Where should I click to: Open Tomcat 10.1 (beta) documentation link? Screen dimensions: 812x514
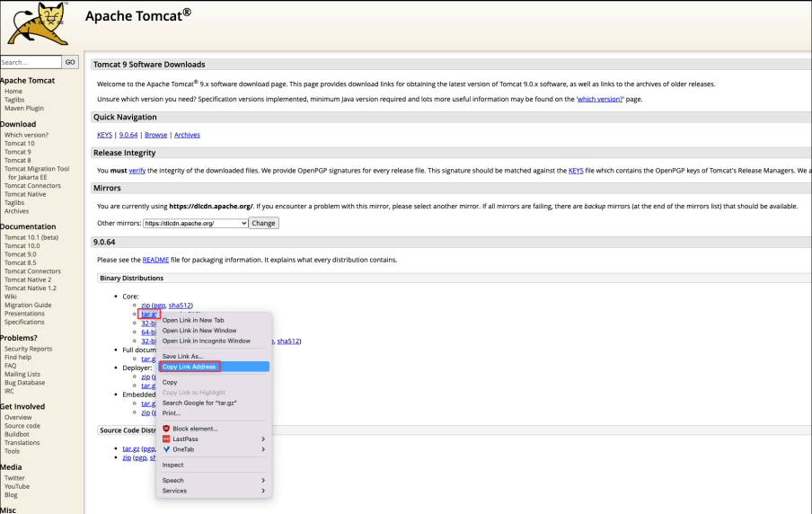click(x=31, y=237)
